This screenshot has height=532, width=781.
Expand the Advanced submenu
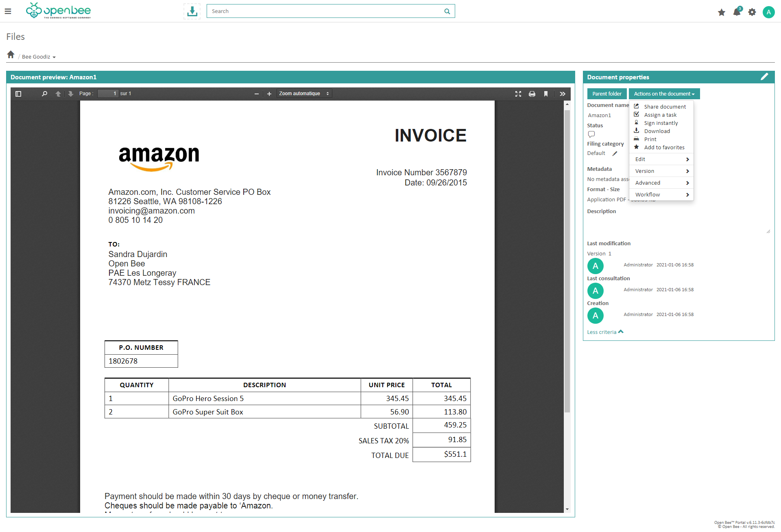tap(661, 183)
